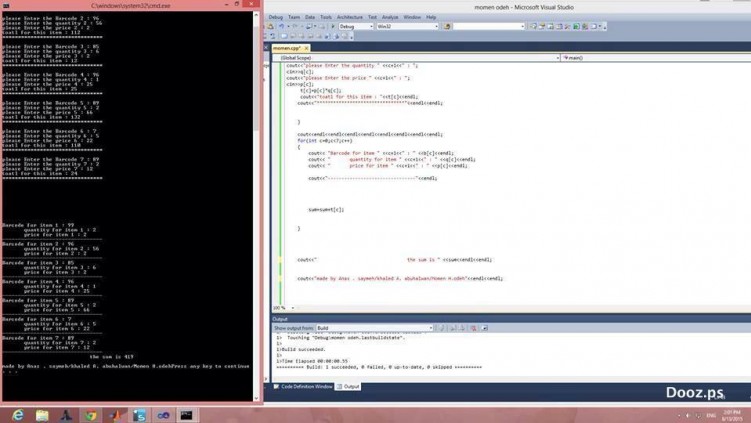Open the Window menu
This screenshot has width=751, height=423.
pos(412,17)
